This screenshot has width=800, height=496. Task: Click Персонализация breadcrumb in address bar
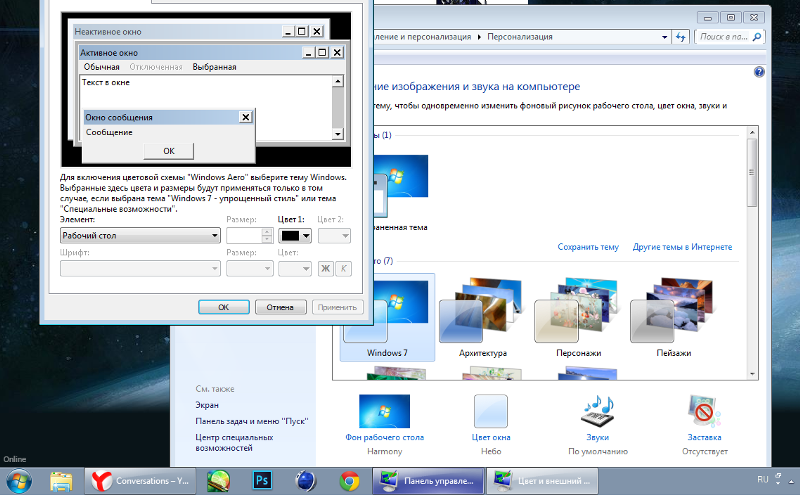coord(519,37)
